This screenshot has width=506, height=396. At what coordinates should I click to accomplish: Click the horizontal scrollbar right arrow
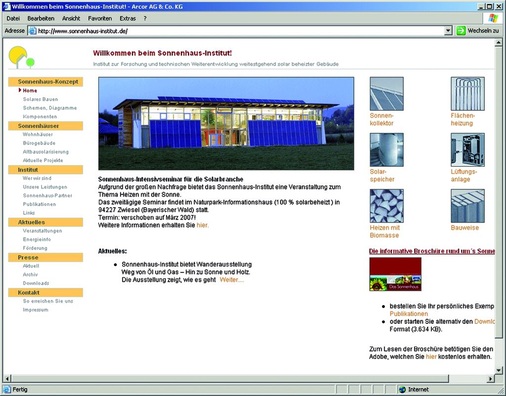pos(490,379)
